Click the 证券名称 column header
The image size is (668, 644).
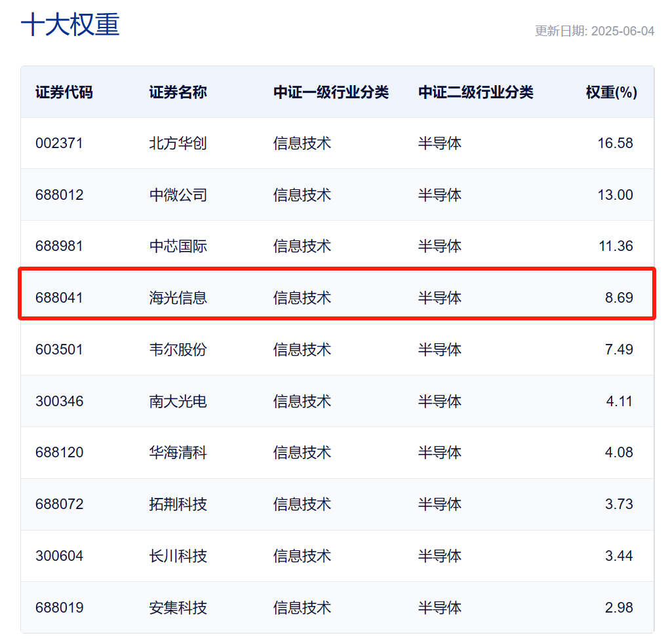coord(178,92)
